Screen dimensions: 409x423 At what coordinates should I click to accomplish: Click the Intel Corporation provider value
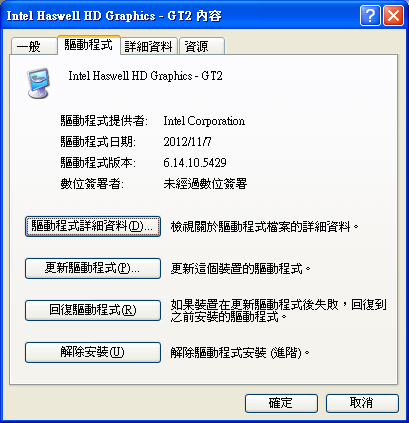click(x=204, y=121)
